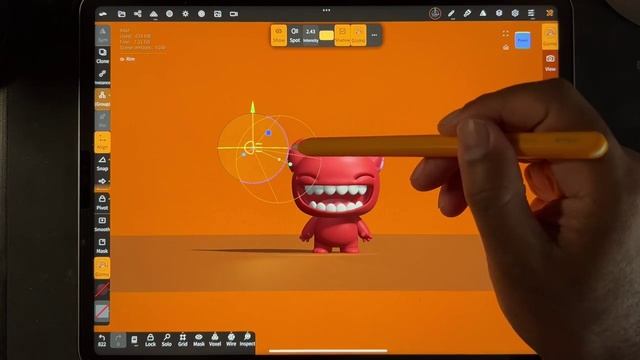Click the green Y-axis arrow of gizmo
The width and height of the screenshot is (640, 360).
click(253, 107)
